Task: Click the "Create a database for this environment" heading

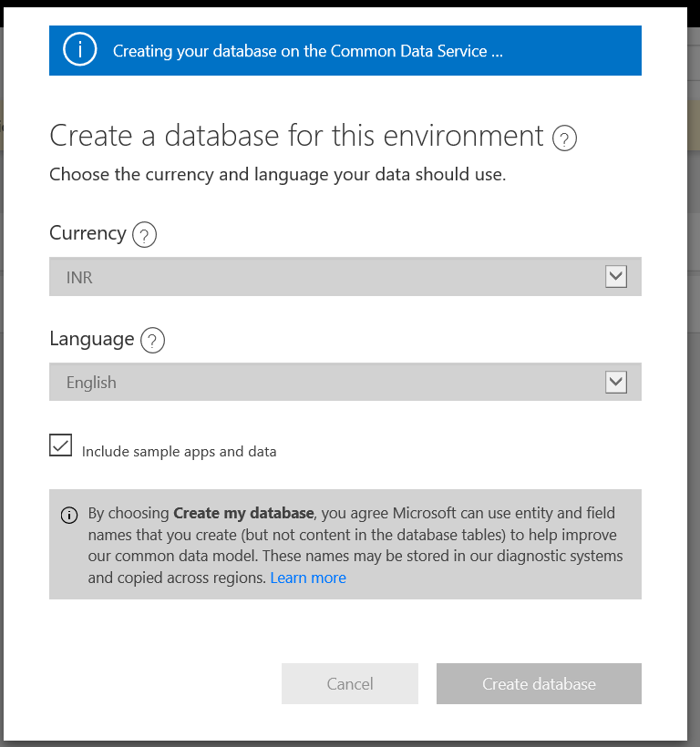Action: [x=296, y=136]
